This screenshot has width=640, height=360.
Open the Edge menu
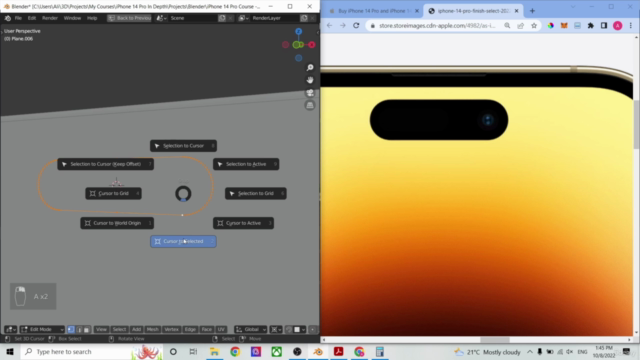point(190,329)
